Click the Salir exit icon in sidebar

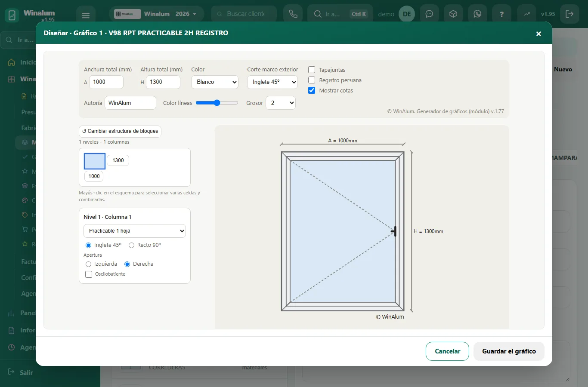12,372
